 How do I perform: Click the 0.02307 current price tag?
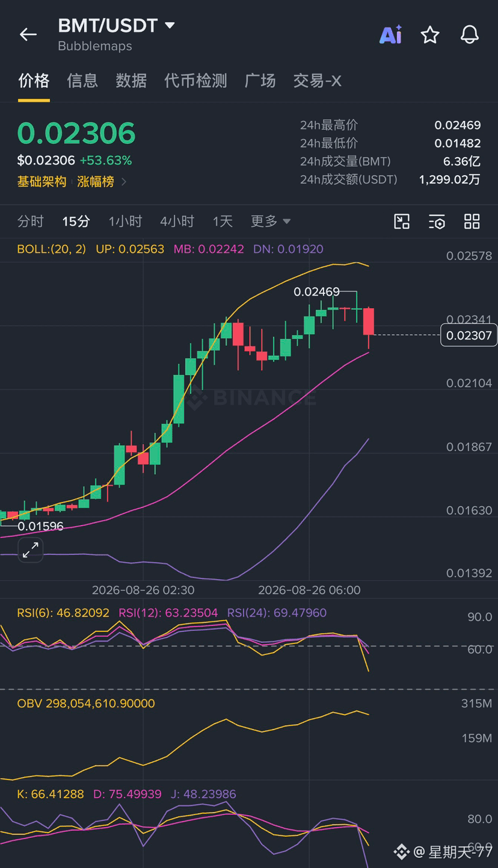click(469, 335)
